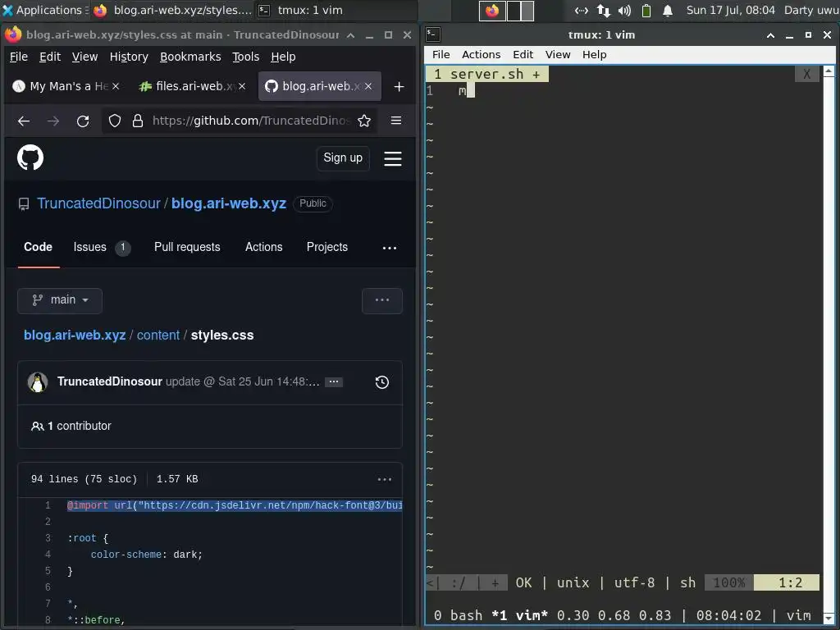Open Firefox tracking protection shield
840x630 pixels.
point(115,121)
